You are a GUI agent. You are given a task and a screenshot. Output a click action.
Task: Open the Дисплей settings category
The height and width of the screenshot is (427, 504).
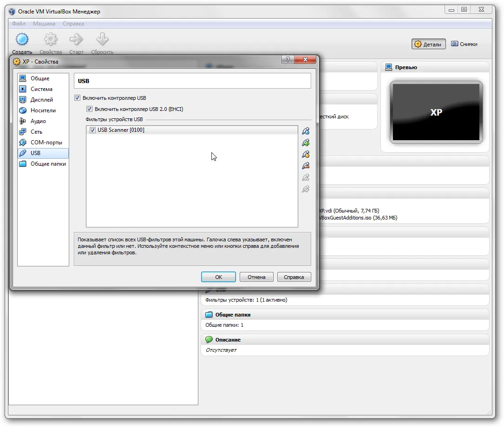(42, 100)
